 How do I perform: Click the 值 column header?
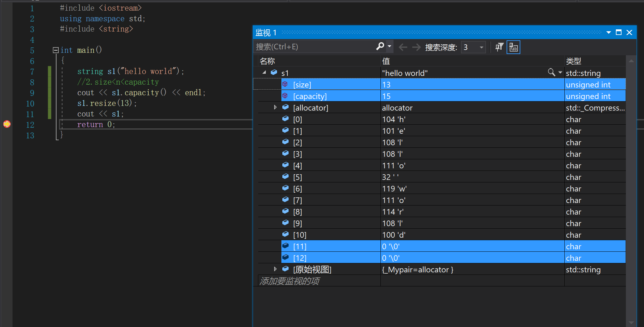point(472,61)
